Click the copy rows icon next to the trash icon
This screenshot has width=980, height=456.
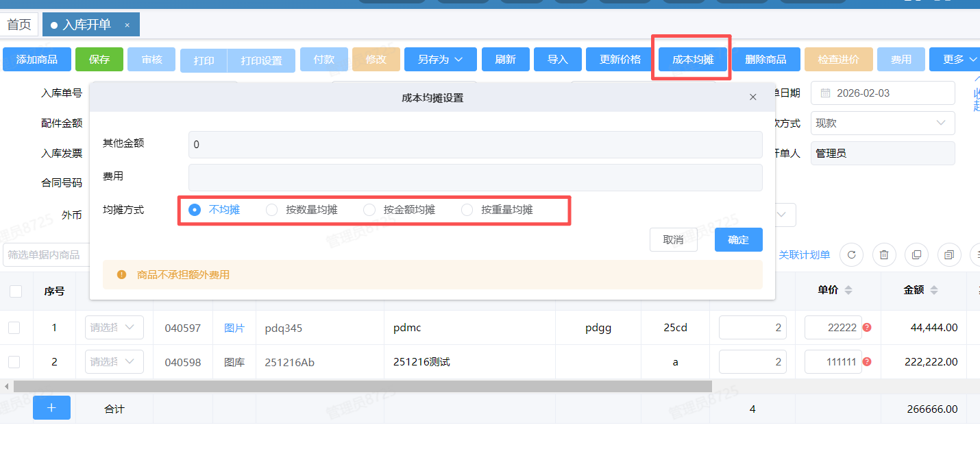tap(916, 254)
